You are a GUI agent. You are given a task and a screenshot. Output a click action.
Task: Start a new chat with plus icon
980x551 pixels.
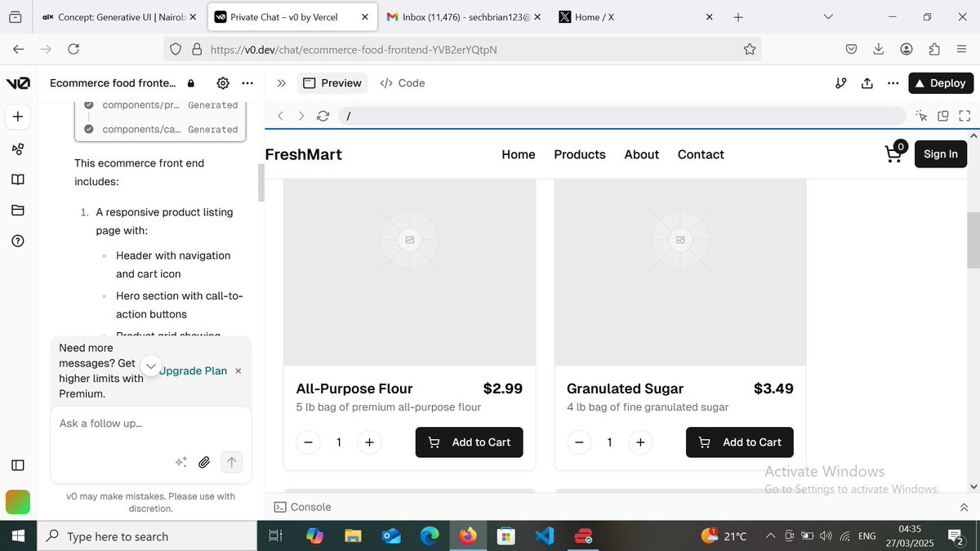18,117
